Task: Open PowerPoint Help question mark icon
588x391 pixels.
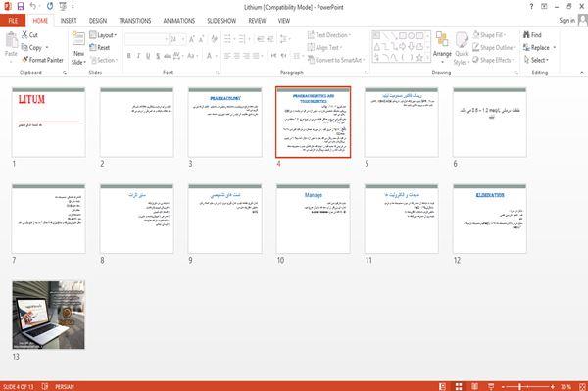Action: (531, 7)
